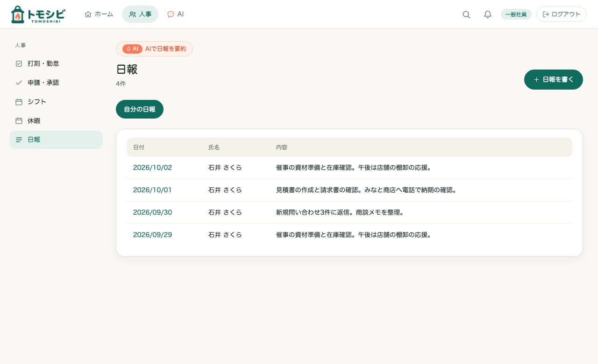Click the ログアウト button
This screenshot has height=364, width=598.
pyautogui.click(x=562, y=14)
